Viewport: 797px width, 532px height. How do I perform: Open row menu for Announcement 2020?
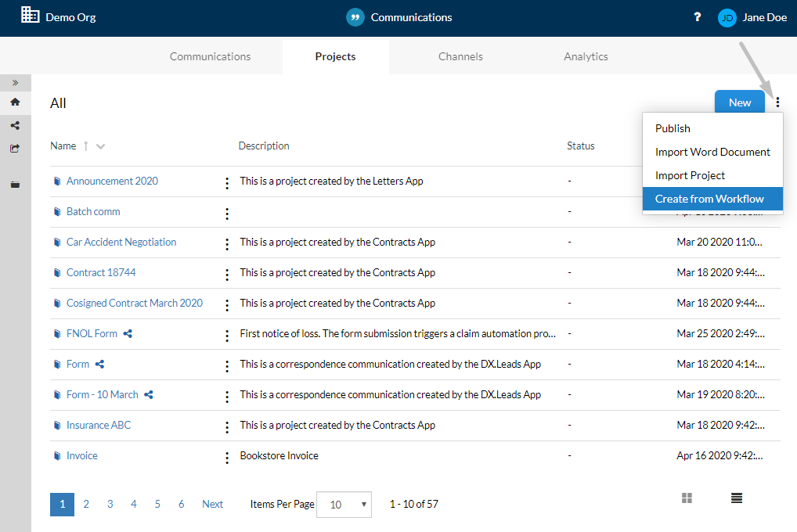pyautogui.click(x=227, y=183)
